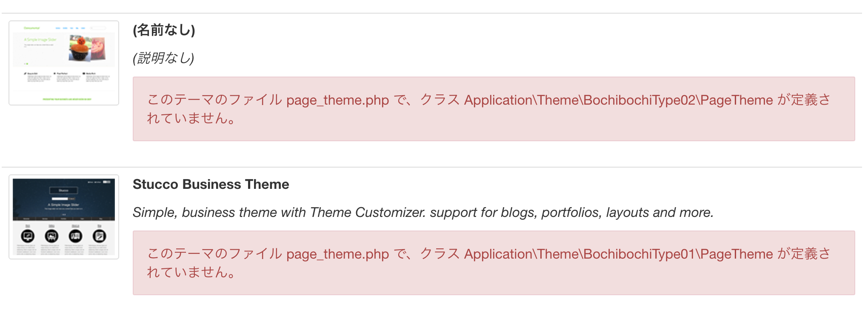Click the cupcake photo in the first theme preview
This screenshot has height=319, width=868.
[x=80, y=48]
